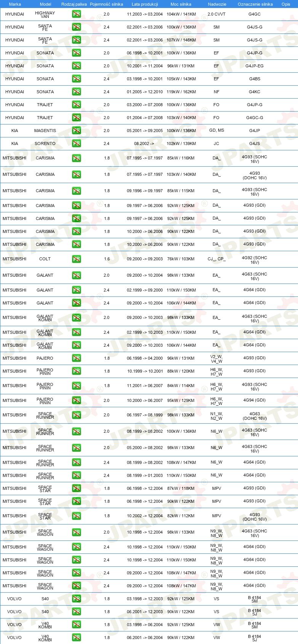
Task: Click power value 76kW / 103KM
Action: pyautogui.click(x=181, y=259)
